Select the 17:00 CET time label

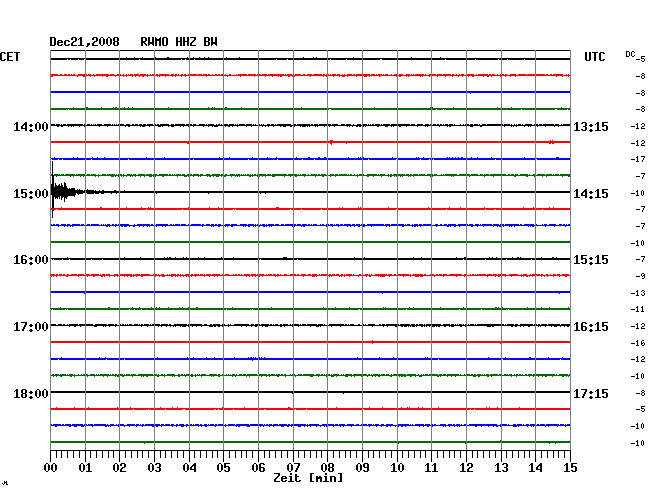pos(31,327)
